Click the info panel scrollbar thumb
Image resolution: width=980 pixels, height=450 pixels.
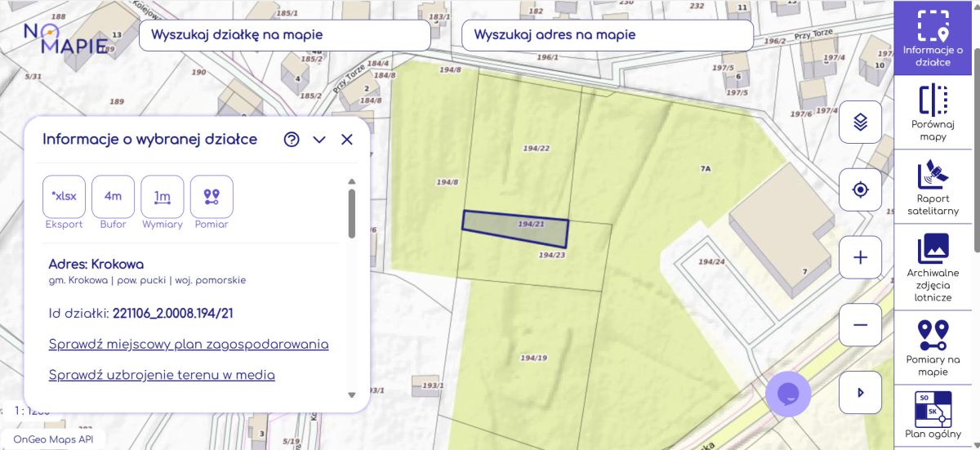click(x=352, y=213)
